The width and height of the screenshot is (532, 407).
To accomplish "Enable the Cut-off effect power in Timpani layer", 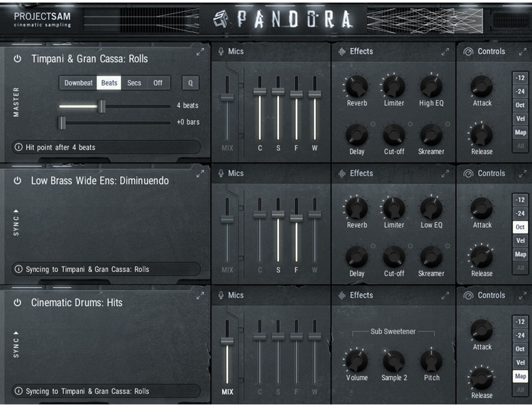I will point(410,124).
